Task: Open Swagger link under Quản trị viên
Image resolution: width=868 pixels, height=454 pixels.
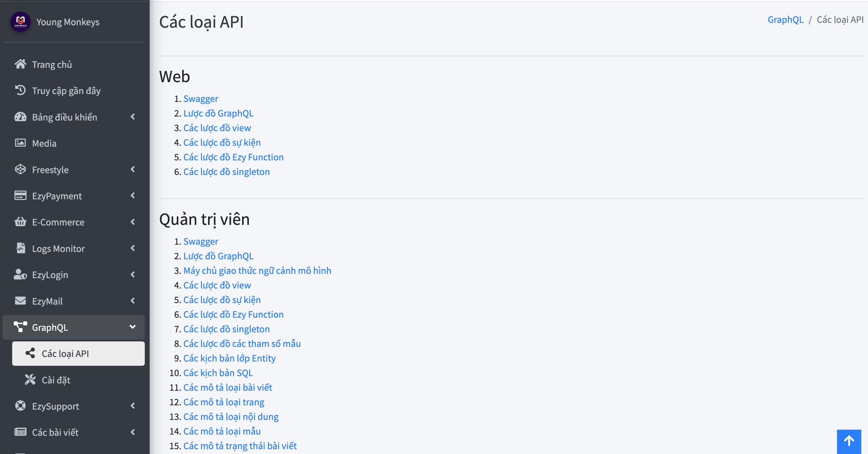Action: click(x=200, y=241)
